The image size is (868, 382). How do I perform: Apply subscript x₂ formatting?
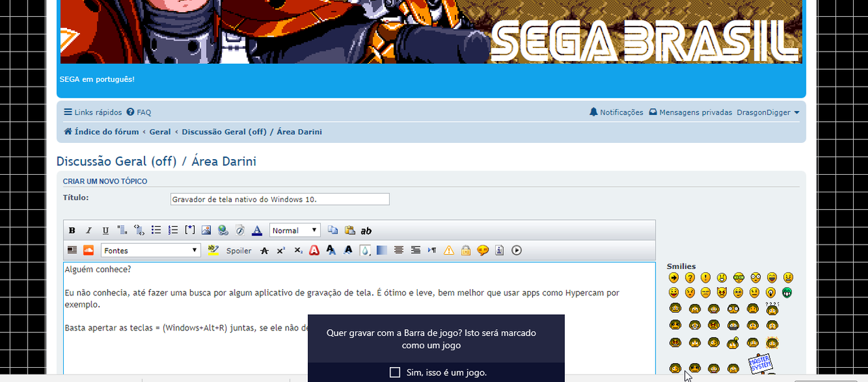(x=298, y=251)
